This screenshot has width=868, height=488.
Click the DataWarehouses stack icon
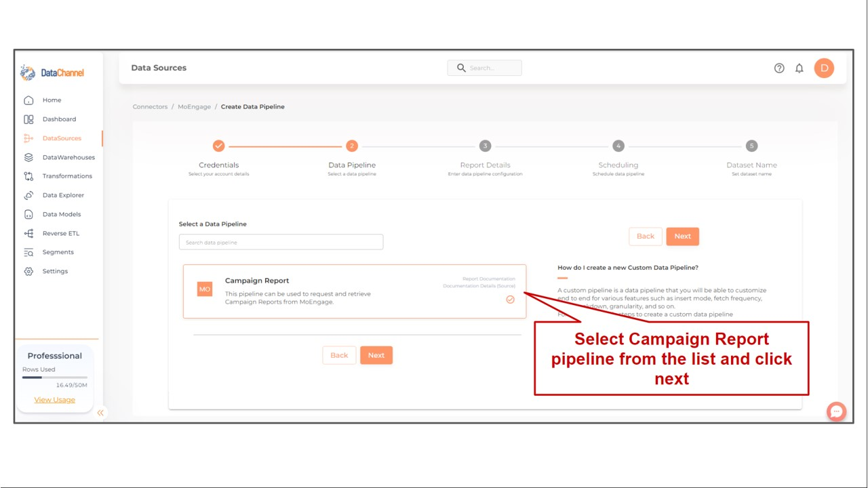[x=28, y=157]
